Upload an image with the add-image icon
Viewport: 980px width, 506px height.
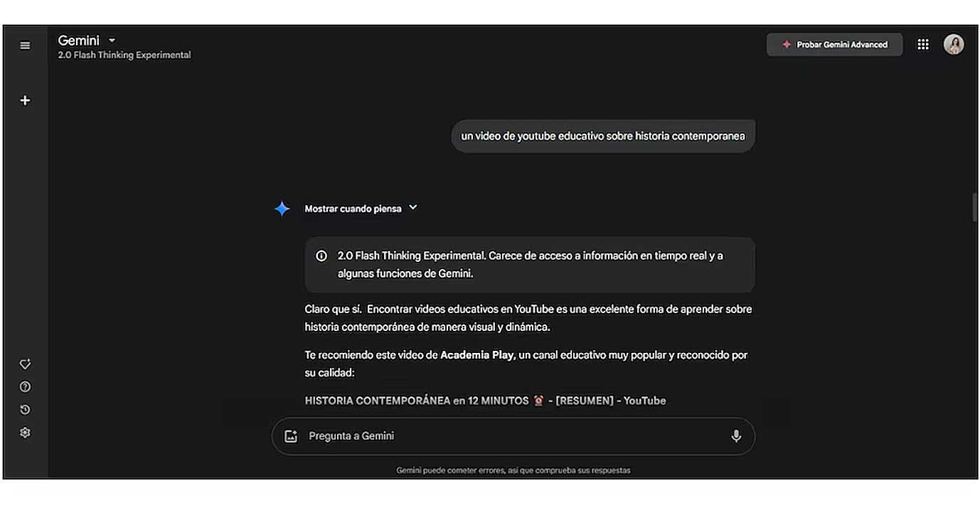291,436
